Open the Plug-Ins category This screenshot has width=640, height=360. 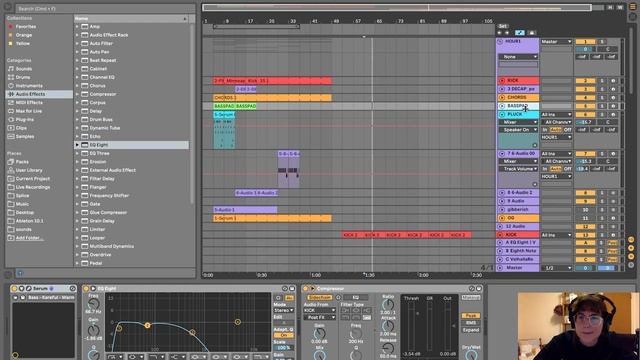click(24, 120)
